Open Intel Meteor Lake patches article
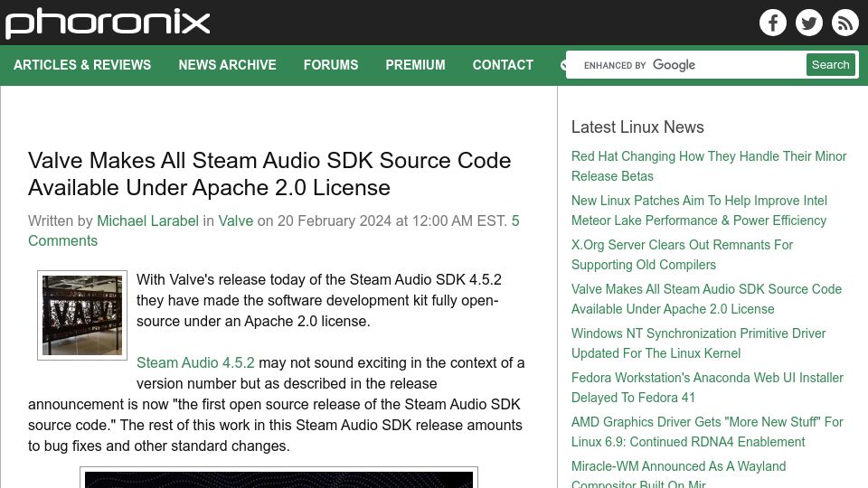The width and height of the screenshot is (868, 488). (699, 211)
